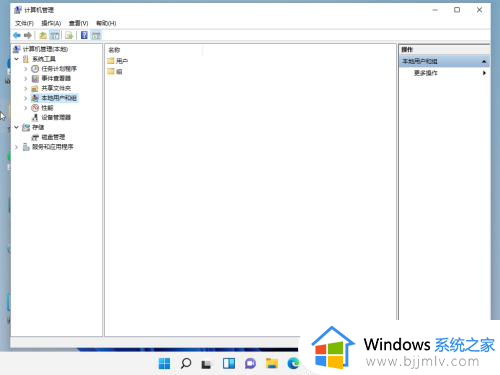Expand the 本地用户和组 node
Viewport: 500px width, 375px height.
pos(26,98)
